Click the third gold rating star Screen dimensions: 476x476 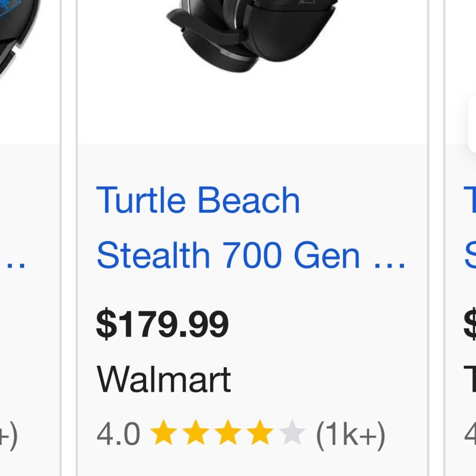click(228, 433)
